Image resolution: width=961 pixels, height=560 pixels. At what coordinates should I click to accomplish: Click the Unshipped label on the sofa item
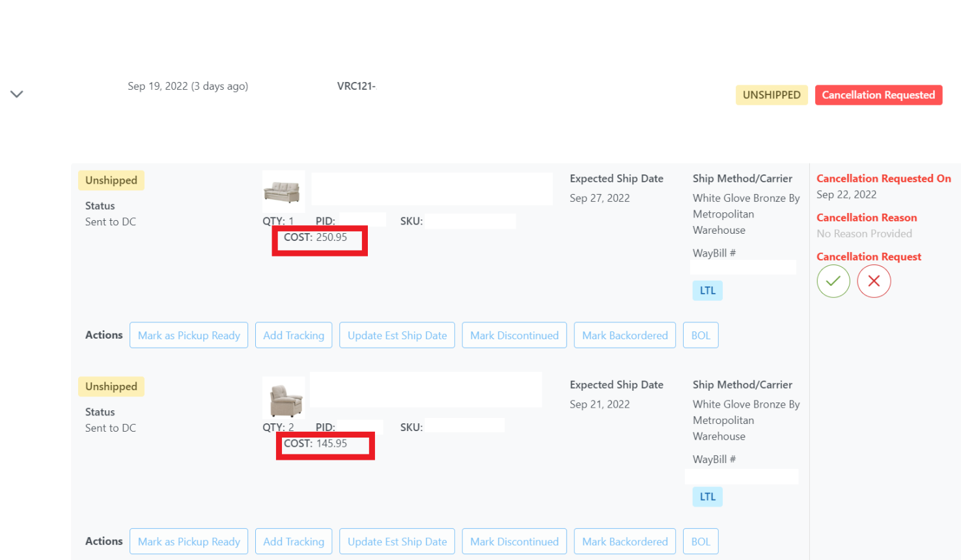[111, 180]
